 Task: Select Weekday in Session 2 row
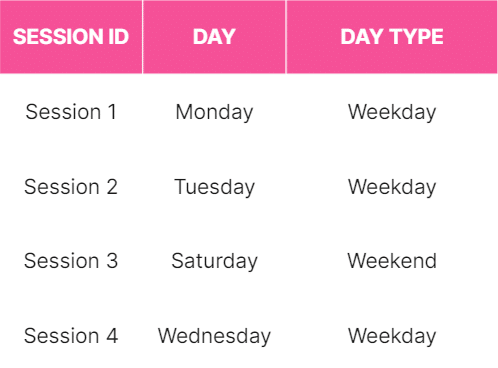(392, 187)
